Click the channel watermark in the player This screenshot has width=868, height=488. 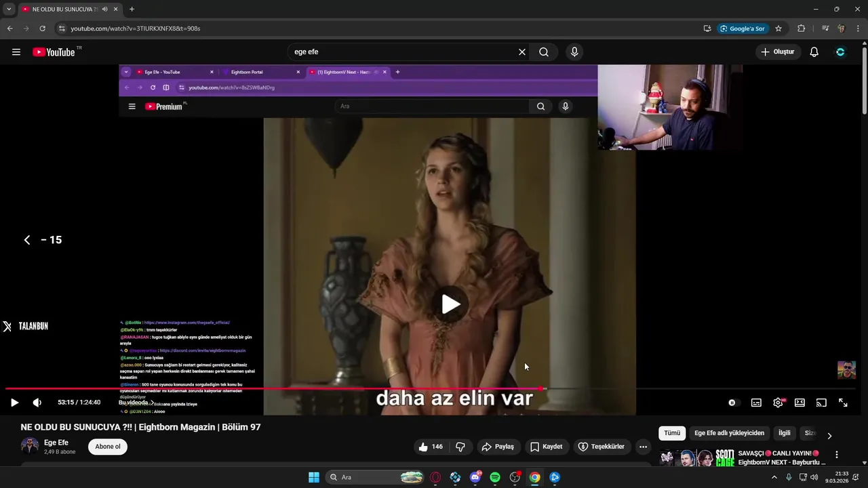pos(846,370)
